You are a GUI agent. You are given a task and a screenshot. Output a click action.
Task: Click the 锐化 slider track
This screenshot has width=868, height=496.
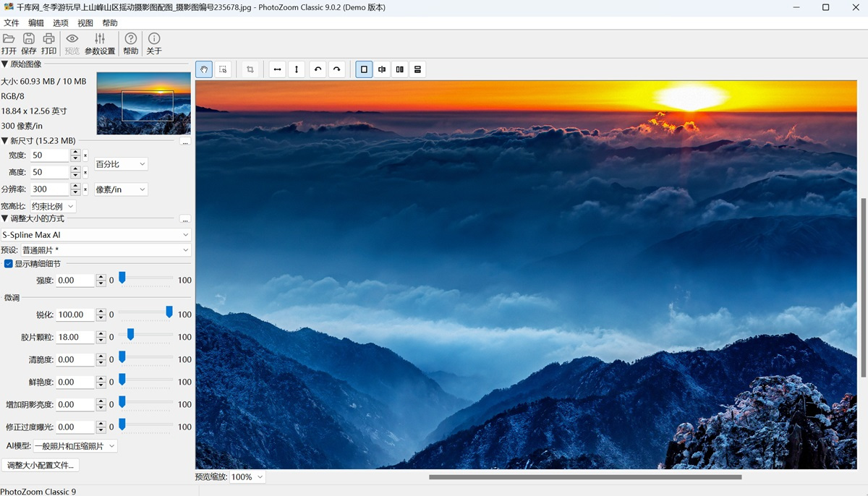pos(145,315)
